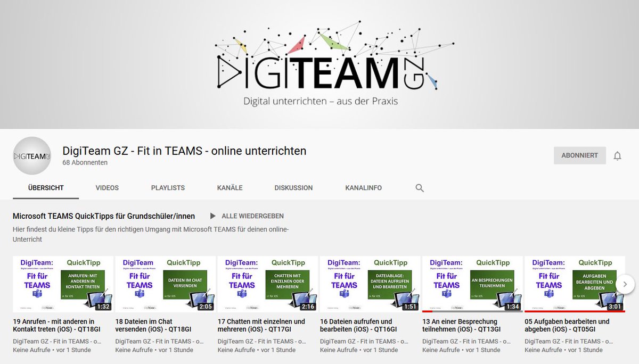The image size is (639, 364).
Task: Open channel search magnifier icon
Action: 420,188
